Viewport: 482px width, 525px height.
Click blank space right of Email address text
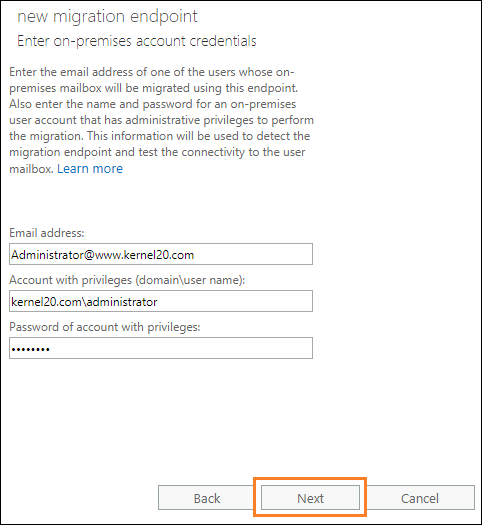point(253,254)
